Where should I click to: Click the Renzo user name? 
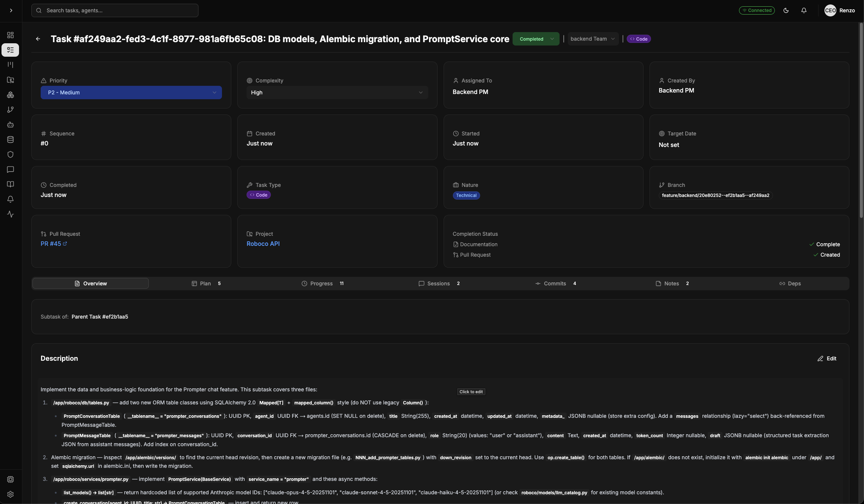pyautogui.click(x=847, y=10)
